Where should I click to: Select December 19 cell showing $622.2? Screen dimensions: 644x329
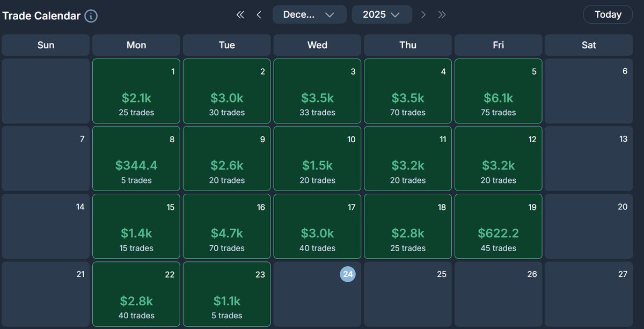click(499, 226)
